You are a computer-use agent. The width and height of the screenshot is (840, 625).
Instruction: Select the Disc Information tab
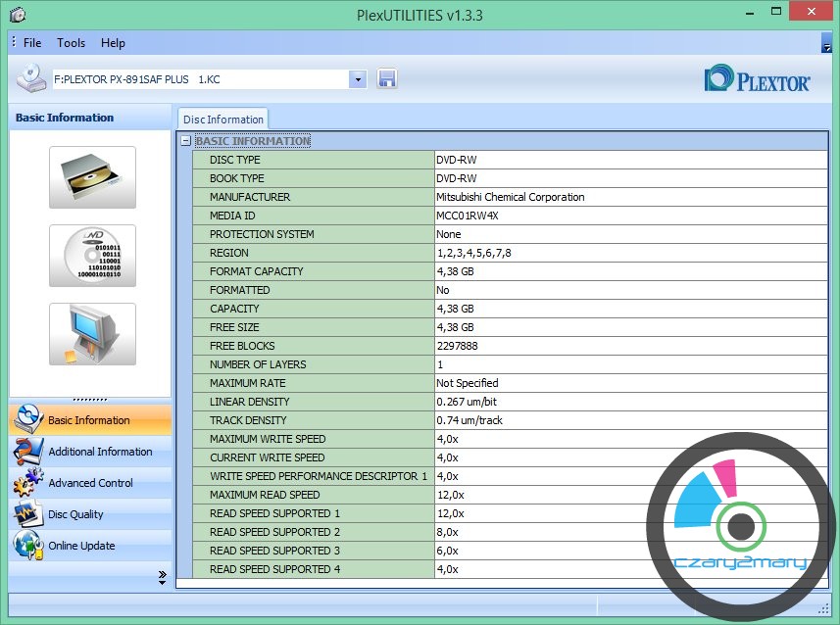click(223, 120)
